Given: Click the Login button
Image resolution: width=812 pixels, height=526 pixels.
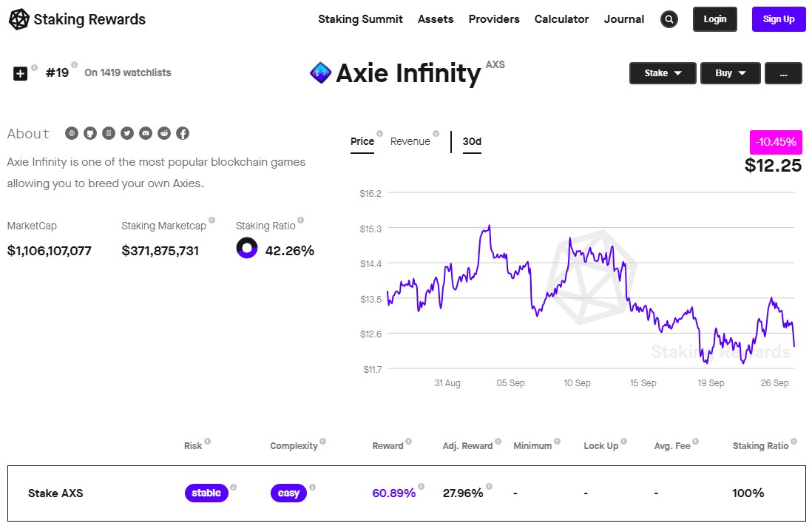Looking at the screenshot, I should click(714, 19).
